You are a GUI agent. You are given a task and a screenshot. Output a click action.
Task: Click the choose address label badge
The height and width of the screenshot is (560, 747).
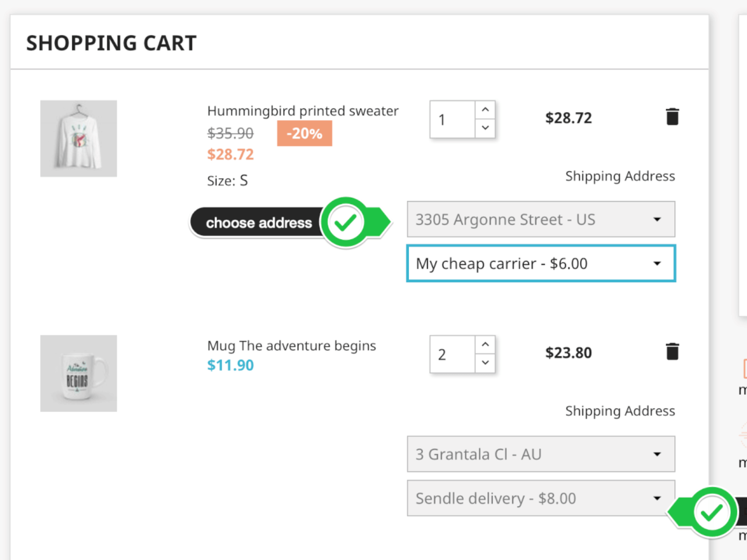tap(258, 222)
